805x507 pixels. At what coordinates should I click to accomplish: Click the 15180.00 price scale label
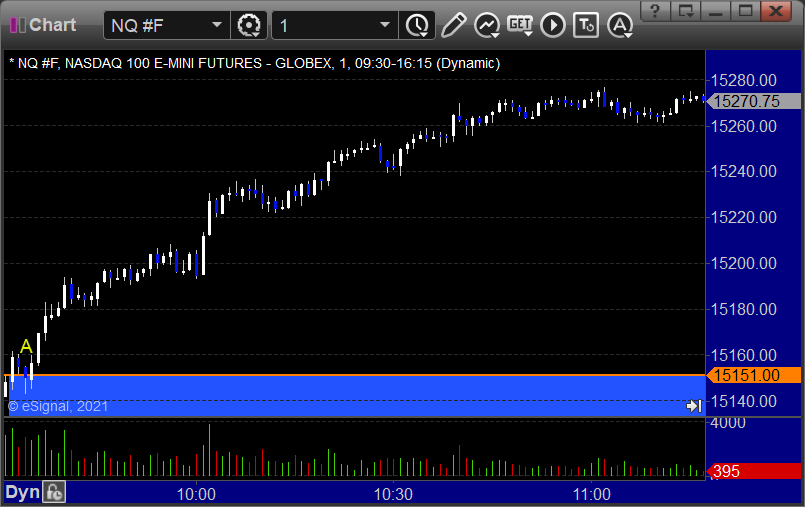click(743, 309)
